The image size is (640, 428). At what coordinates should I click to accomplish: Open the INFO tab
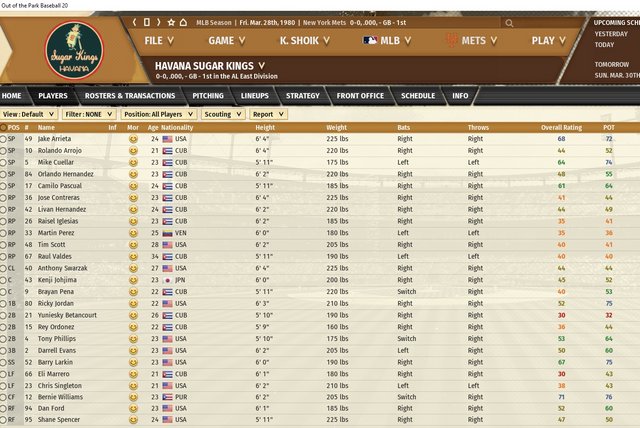460,95
